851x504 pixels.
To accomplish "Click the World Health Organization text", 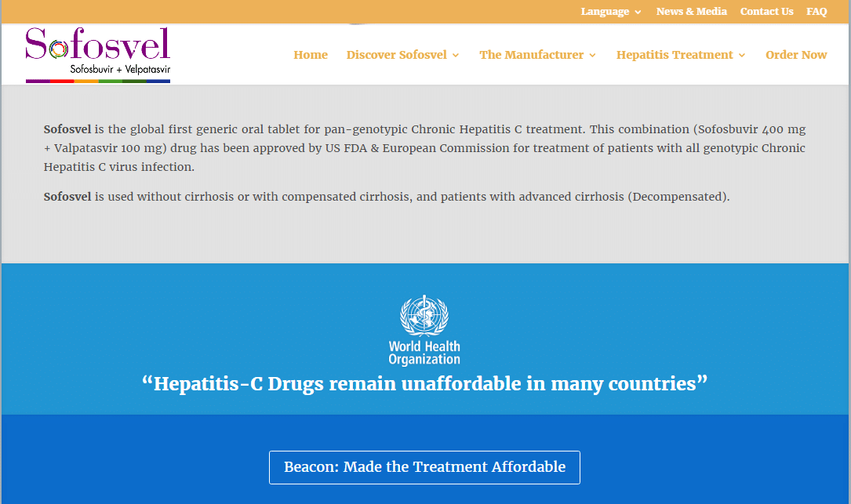I will (x=424, y=353).
